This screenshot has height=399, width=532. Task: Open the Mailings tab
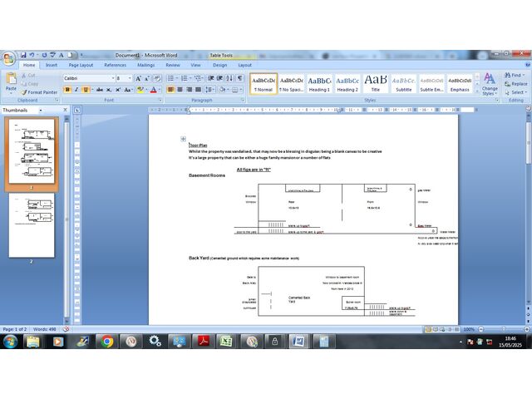coord(145,65)
